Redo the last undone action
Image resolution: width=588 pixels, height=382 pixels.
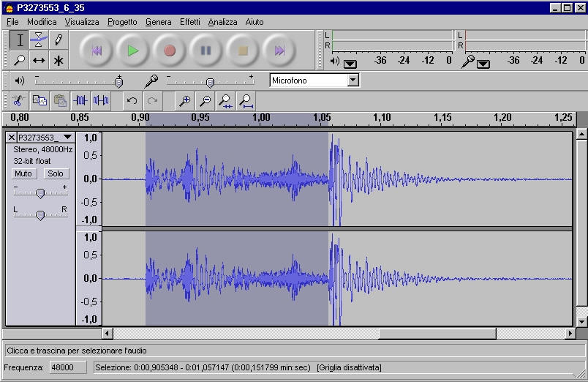pos(153,100)
